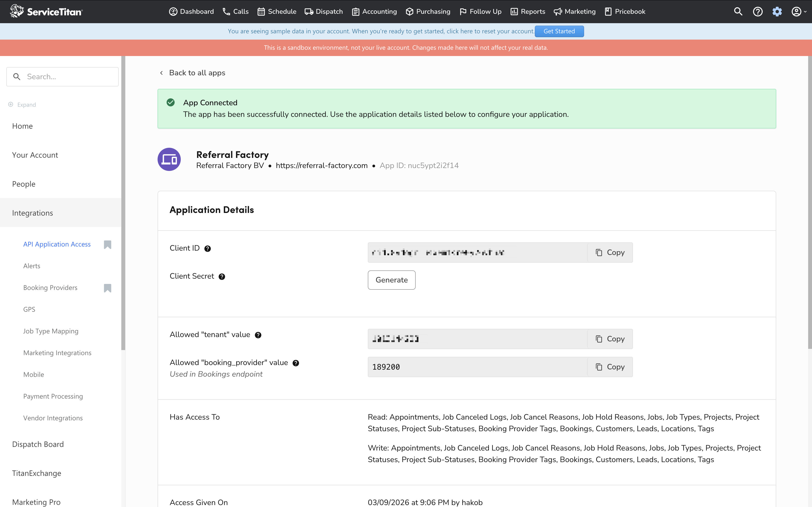Open the settings gear icon
The height and width of the screenshot is (507, 812).
[777, 11]
